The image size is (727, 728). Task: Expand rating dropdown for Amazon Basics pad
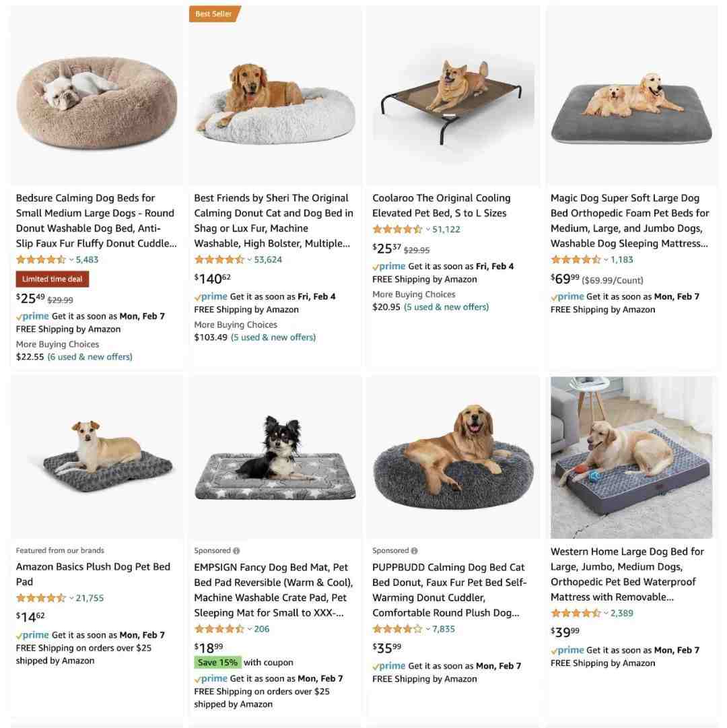(71, 598)
